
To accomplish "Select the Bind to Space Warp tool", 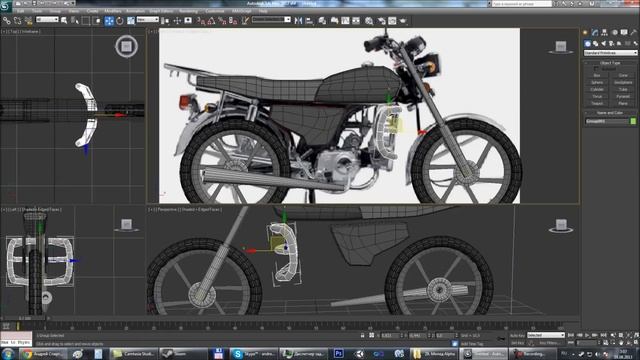I will [x=28, y=20].
